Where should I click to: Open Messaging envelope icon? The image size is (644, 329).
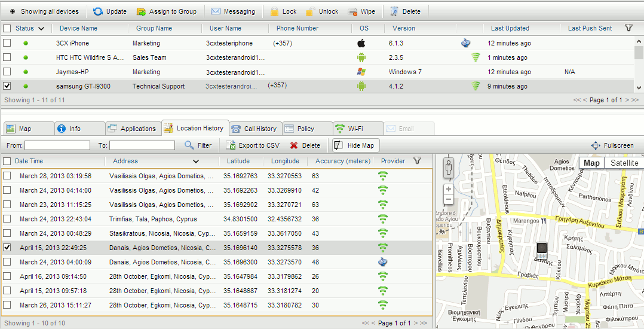(216, 11)
